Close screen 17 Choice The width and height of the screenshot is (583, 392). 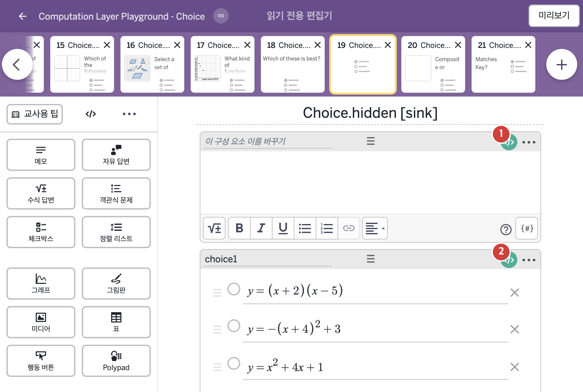247,45
